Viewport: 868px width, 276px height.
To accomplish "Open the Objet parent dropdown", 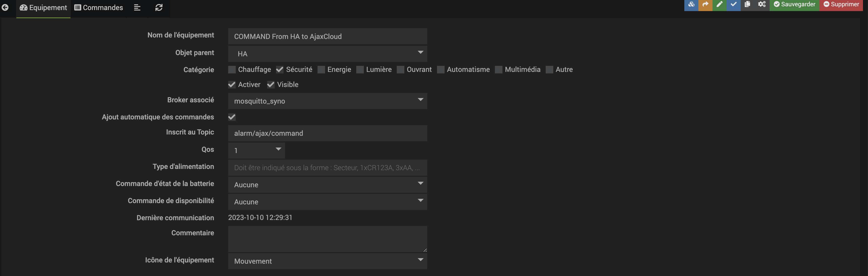I will click(327, 54).
